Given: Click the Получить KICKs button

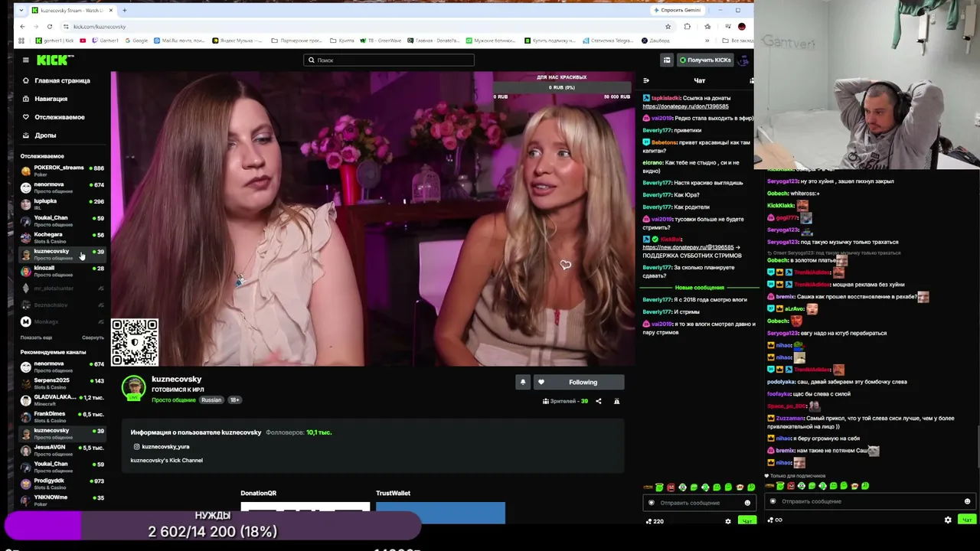Looking at the screenshot, I should [705, 60].
